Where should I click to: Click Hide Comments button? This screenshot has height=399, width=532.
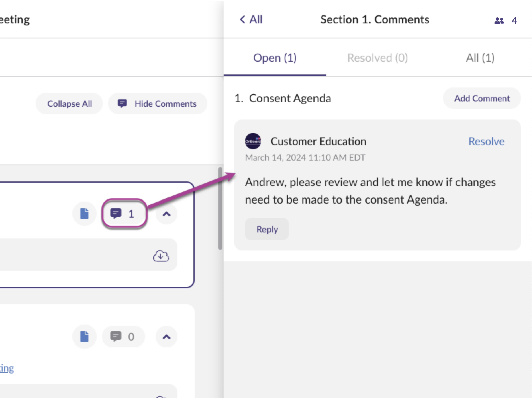point(158,104)
